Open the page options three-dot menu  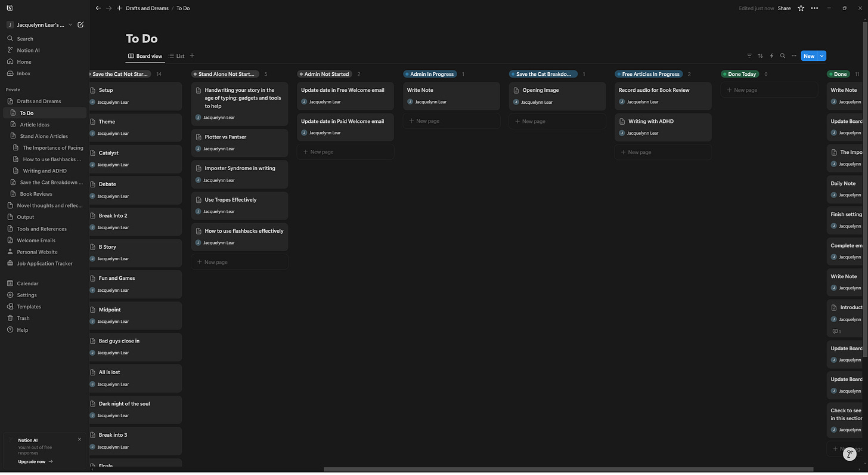coord(814,8)
